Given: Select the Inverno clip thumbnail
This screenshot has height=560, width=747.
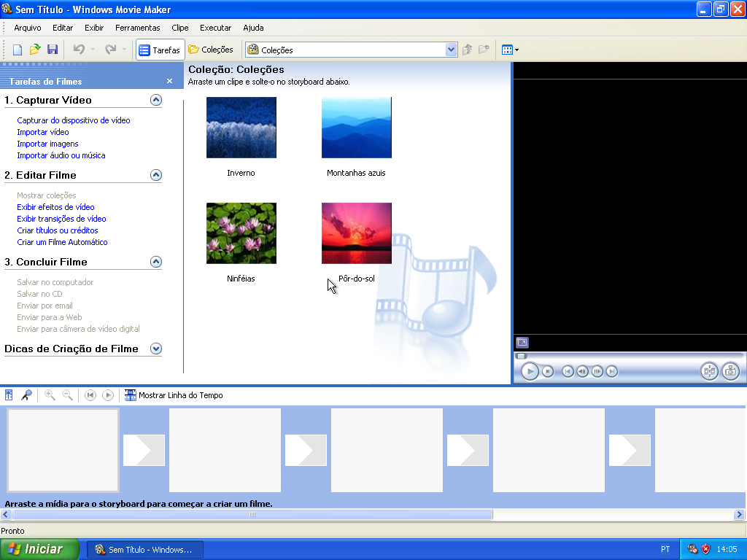Looking at the screenshot, I should click(x=241, y=128).
